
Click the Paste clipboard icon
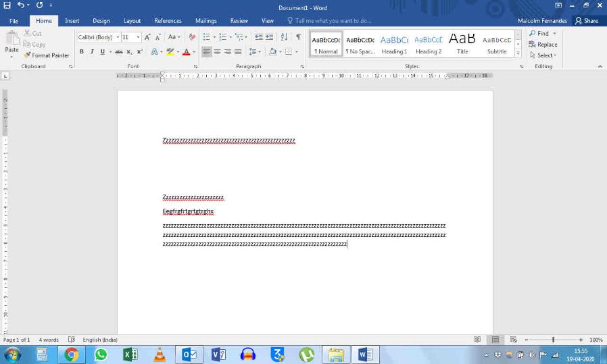point(11,38)
